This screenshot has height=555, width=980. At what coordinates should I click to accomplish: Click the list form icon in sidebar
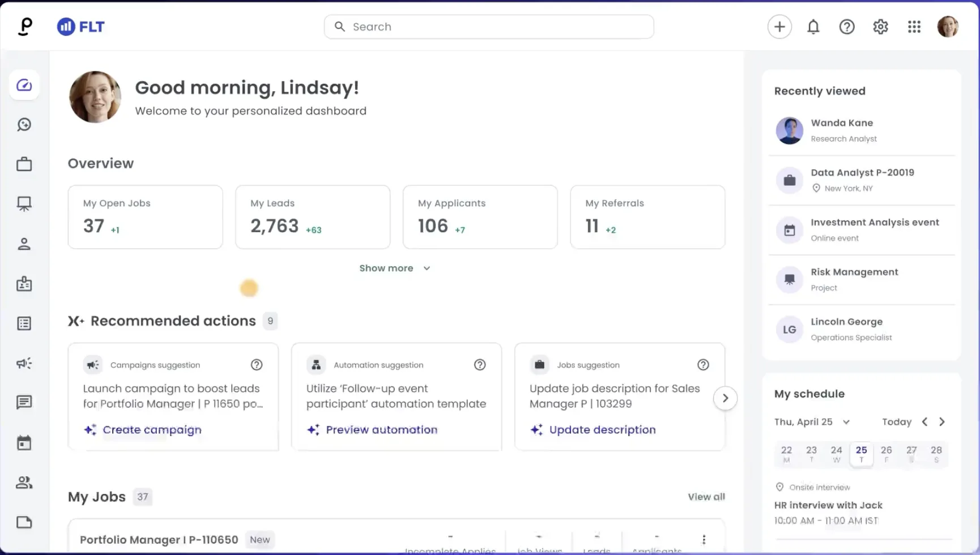coord(24,323)
